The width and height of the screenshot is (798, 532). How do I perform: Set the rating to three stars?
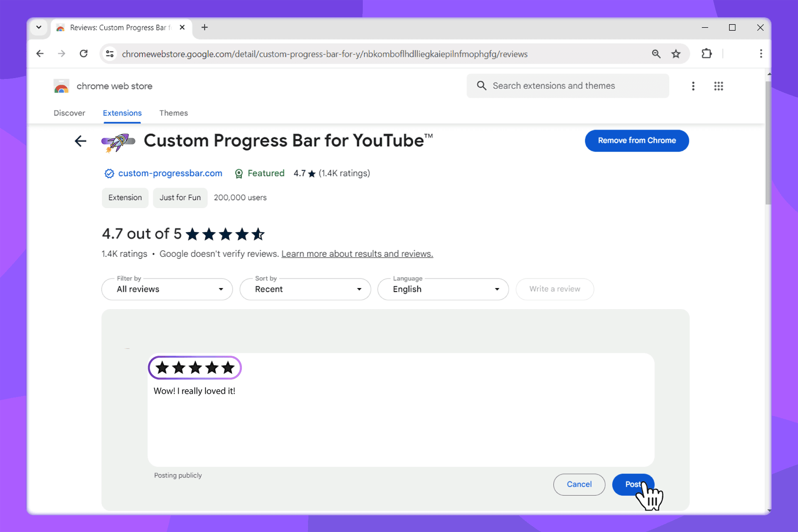(x=195, y=367)
